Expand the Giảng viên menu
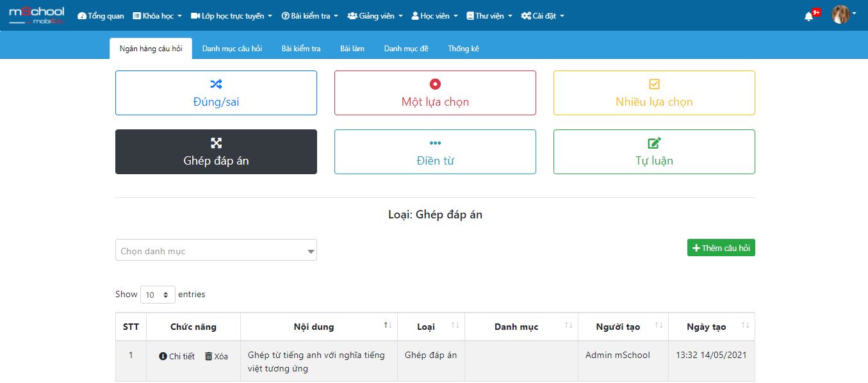Image resolution: width=868 pixels, height=383 pixels. [375, 16]
